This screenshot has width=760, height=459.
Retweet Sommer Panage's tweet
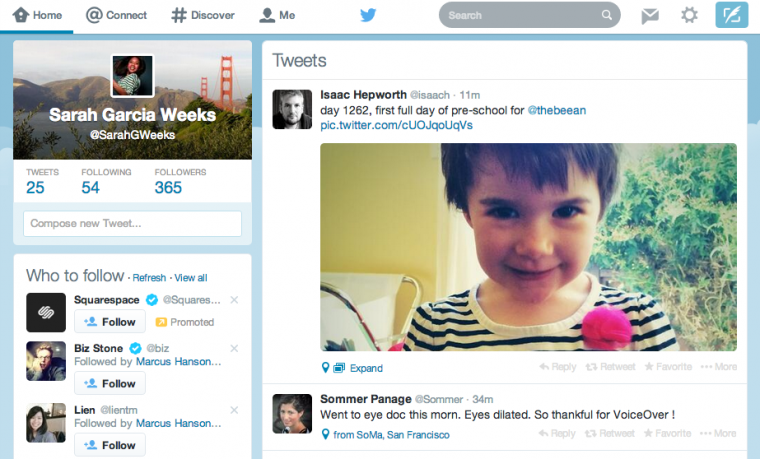609,433
